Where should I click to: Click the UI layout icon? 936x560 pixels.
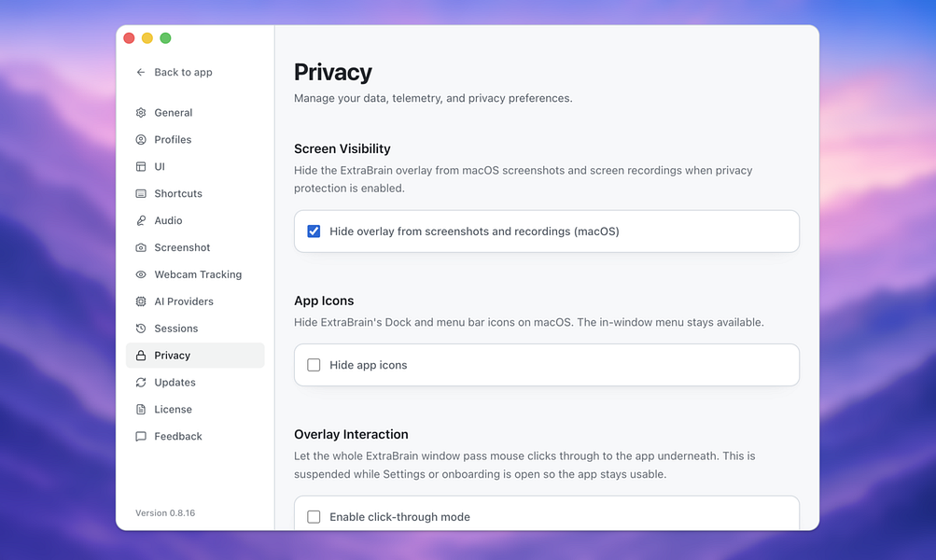pyautogui.click(x=141, y=166)
